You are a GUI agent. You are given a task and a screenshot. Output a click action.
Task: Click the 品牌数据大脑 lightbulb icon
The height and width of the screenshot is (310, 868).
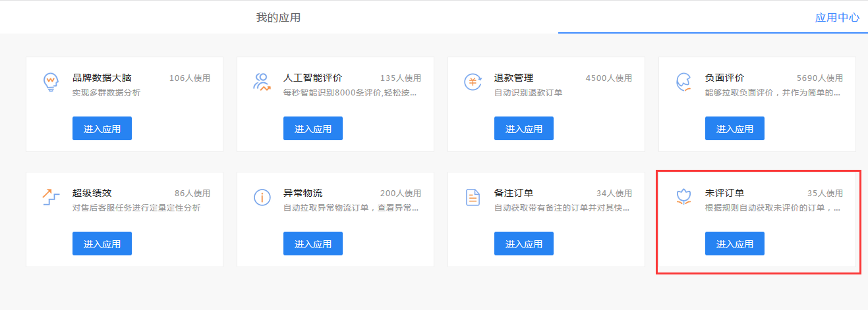(x=51, y=82)
